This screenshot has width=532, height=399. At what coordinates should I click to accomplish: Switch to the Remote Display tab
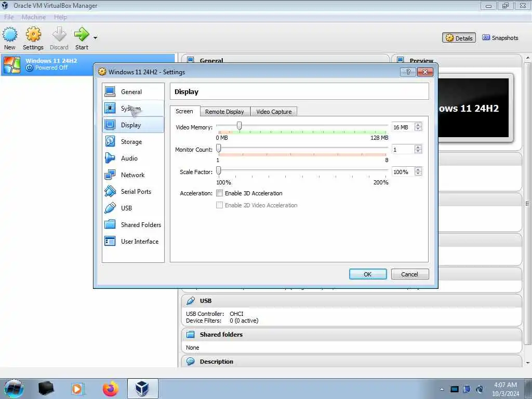[224, 112]
